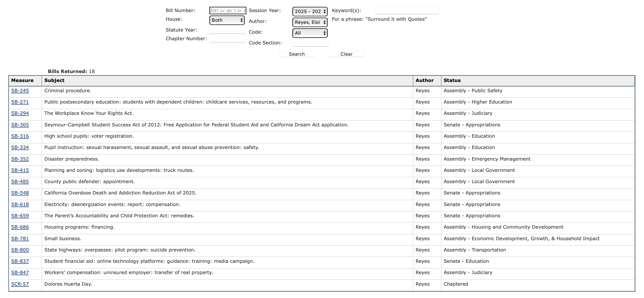Click into the Keyword(s) text box
The width and height of the screenshot is (644, 298).
tap(407, 11)
